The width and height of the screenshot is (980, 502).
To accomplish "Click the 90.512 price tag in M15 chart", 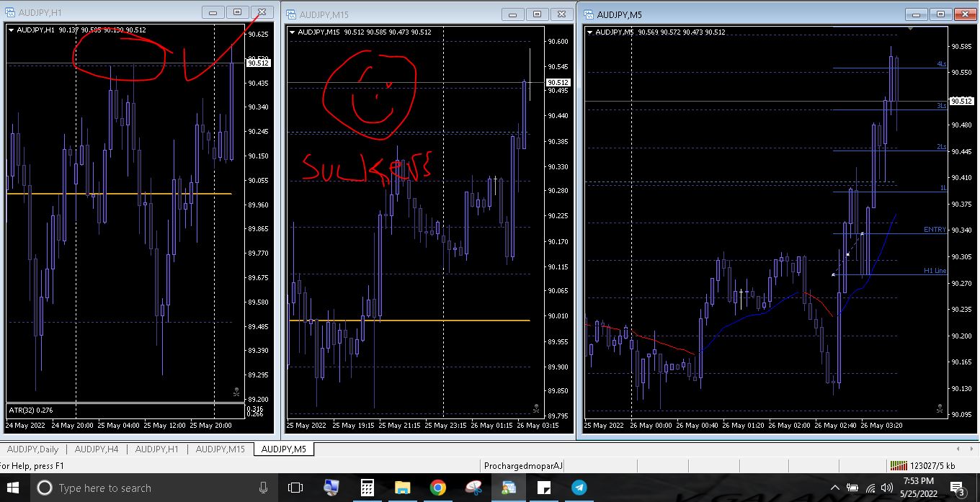I will click(x=558, y=83).
